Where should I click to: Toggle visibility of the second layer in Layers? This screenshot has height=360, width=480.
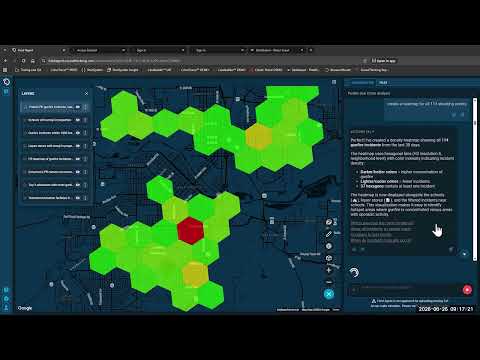click(78, 120)
